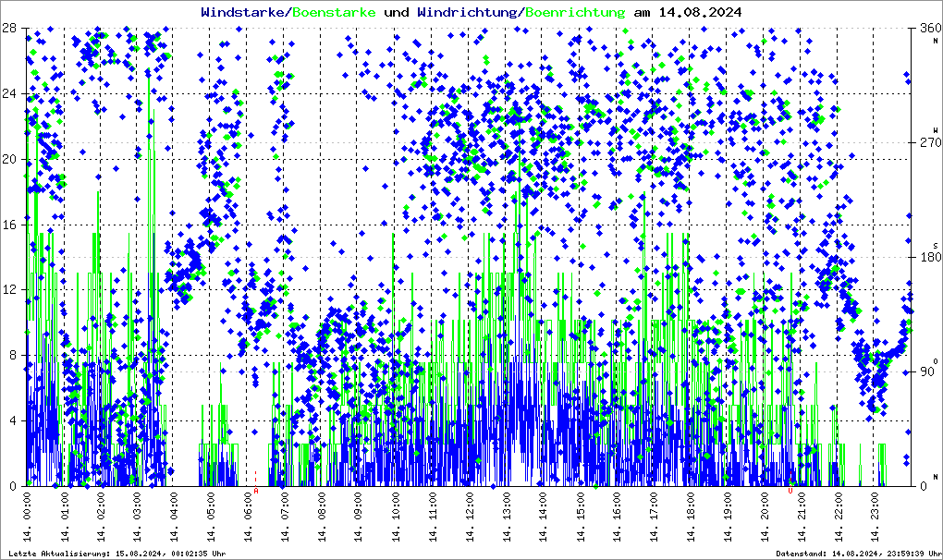This screenshot has height=560, width=943.
Task: Click the '14. 00:00' time axis label
Action: (x=28, y=517)
